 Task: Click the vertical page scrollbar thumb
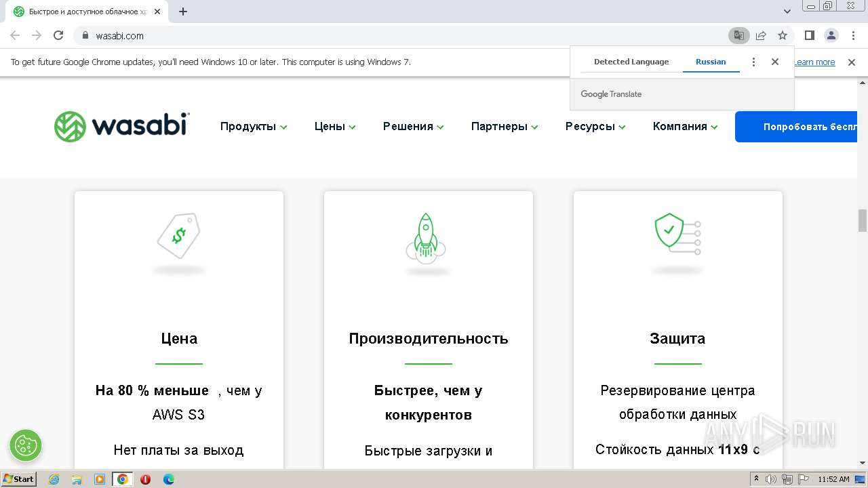[863, 220]
